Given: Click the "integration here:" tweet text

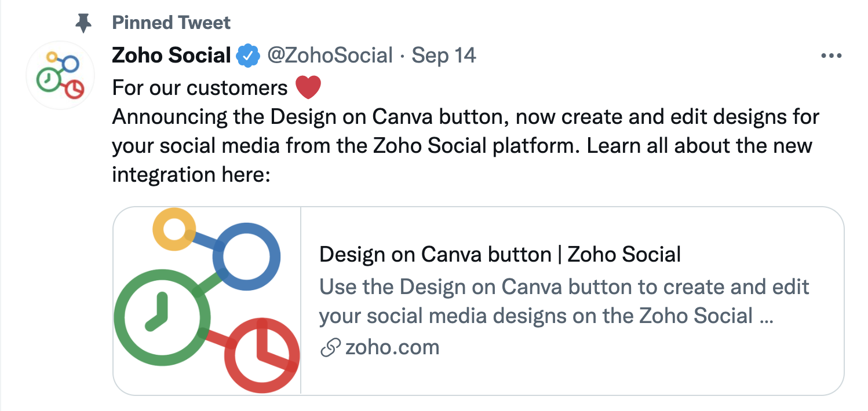Looking at the screenshot, I should click(x=191, y=174).
